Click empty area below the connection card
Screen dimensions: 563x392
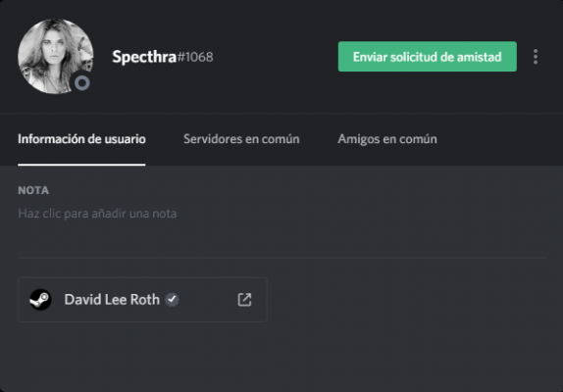point(281,355)
